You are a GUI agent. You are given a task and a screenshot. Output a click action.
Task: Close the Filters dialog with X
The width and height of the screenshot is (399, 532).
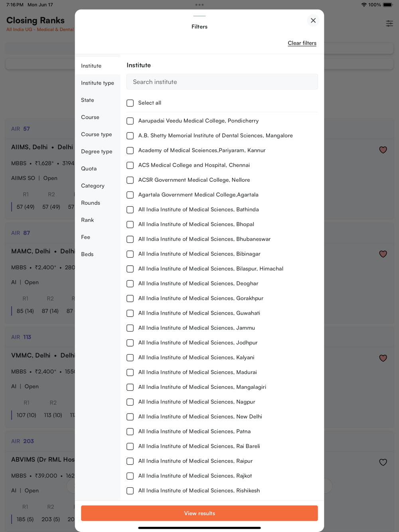pyautogui.click(x=313, y=20)
